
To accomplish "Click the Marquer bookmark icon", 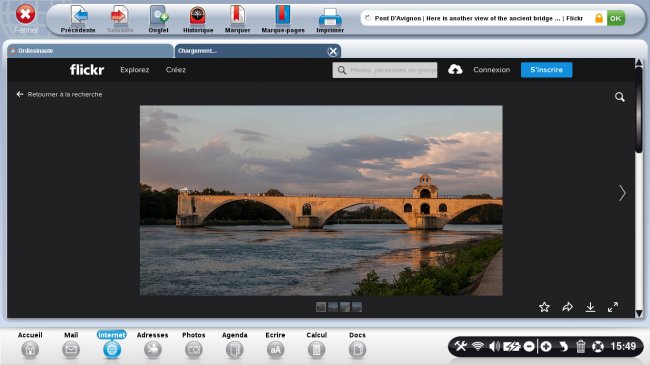I will coord(237,15).
